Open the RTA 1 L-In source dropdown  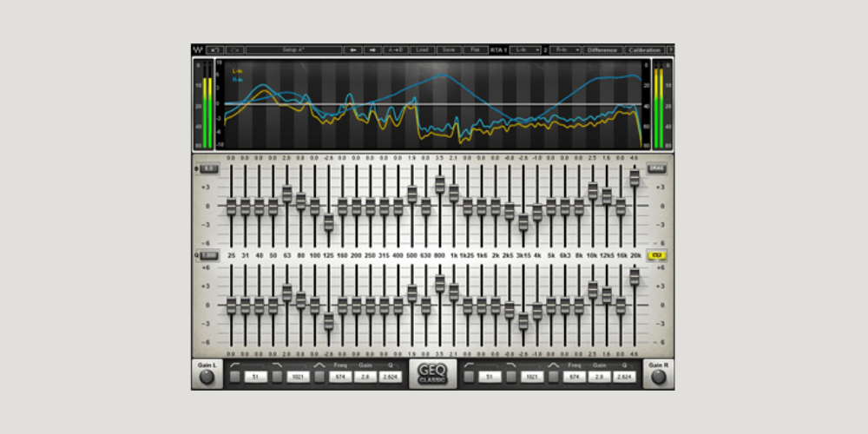tap(525, 49)
